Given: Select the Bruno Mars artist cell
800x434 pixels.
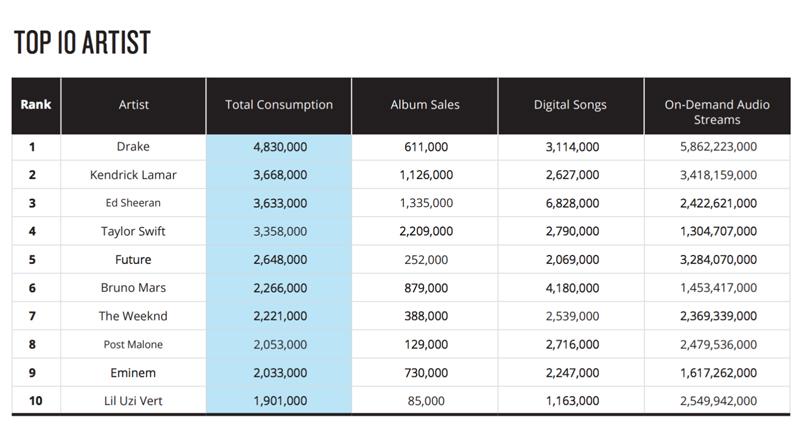Looking at the screenshot, I should (x=133, y=288).
